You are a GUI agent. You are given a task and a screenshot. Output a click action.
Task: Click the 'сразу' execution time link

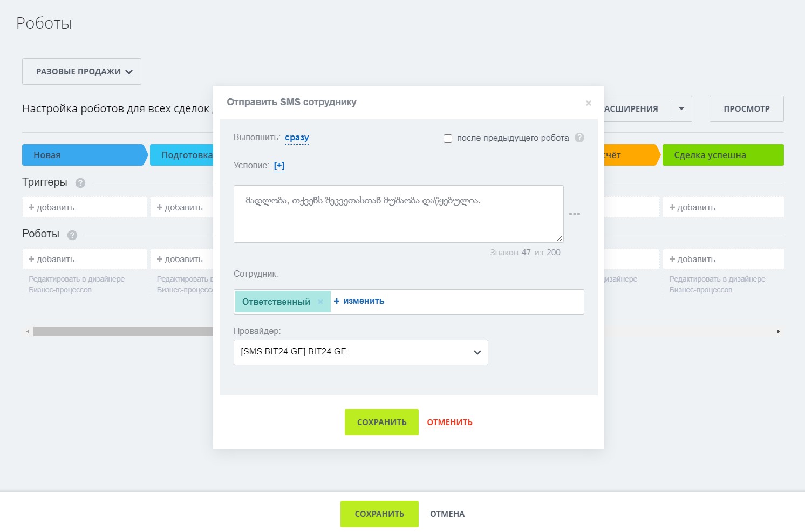click(297, 138)
